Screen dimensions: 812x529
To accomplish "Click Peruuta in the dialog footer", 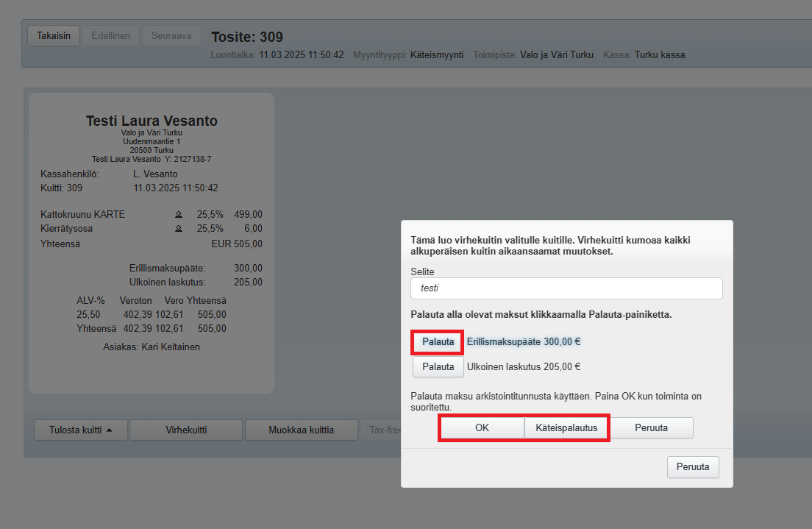I will [x=693, y=466].
